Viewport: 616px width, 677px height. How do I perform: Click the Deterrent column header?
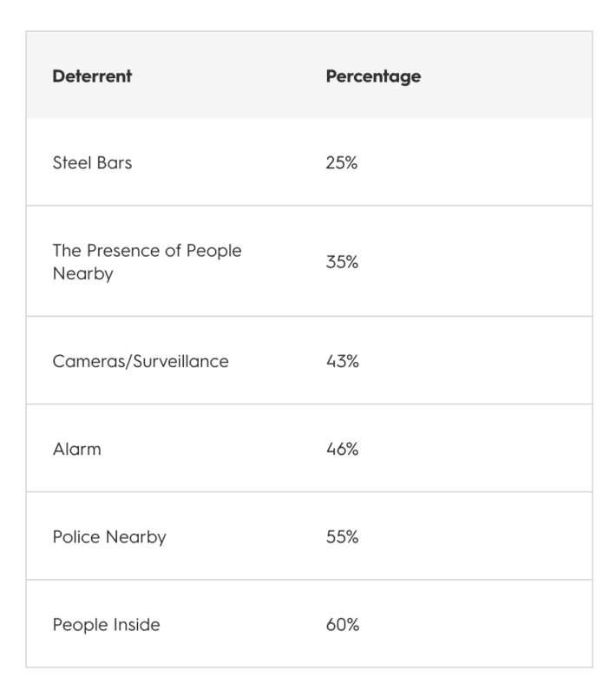[x=92, y=76]
